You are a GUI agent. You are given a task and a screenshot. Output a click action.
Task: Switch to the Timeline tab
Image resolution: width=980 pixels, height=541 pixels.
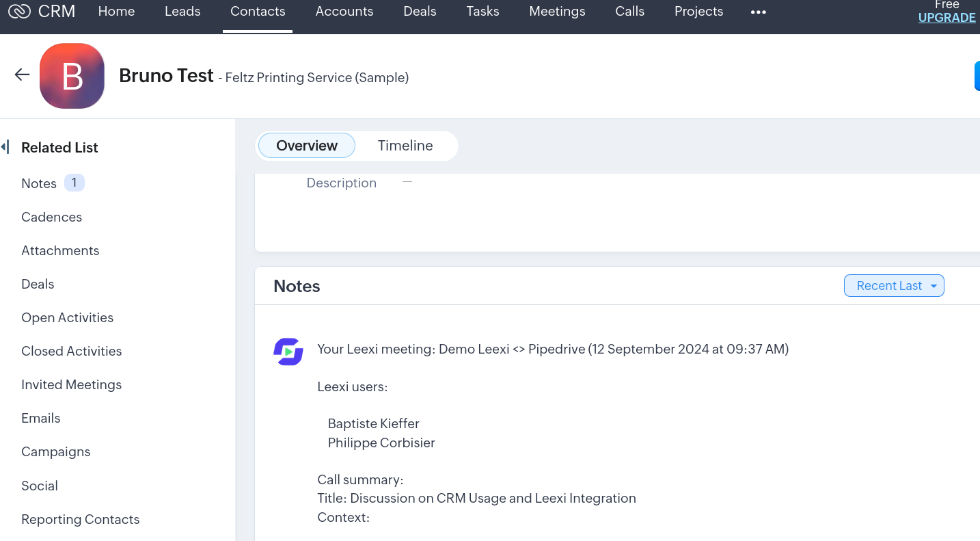405,146
